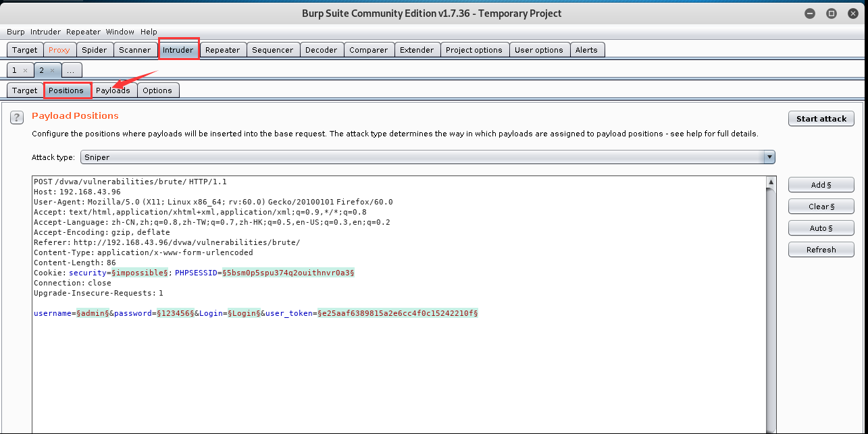Click the Add § button

pos(821,185)
